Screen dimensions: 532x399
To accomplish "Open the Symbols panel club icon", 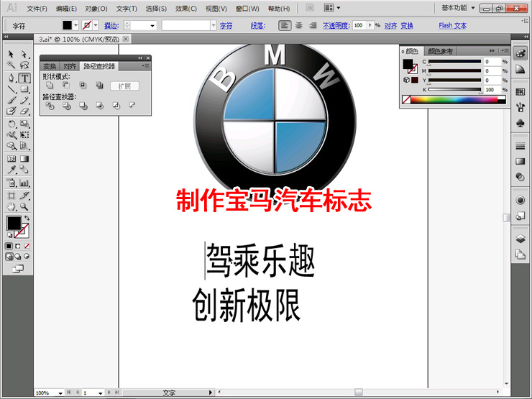I will point(520,124).
